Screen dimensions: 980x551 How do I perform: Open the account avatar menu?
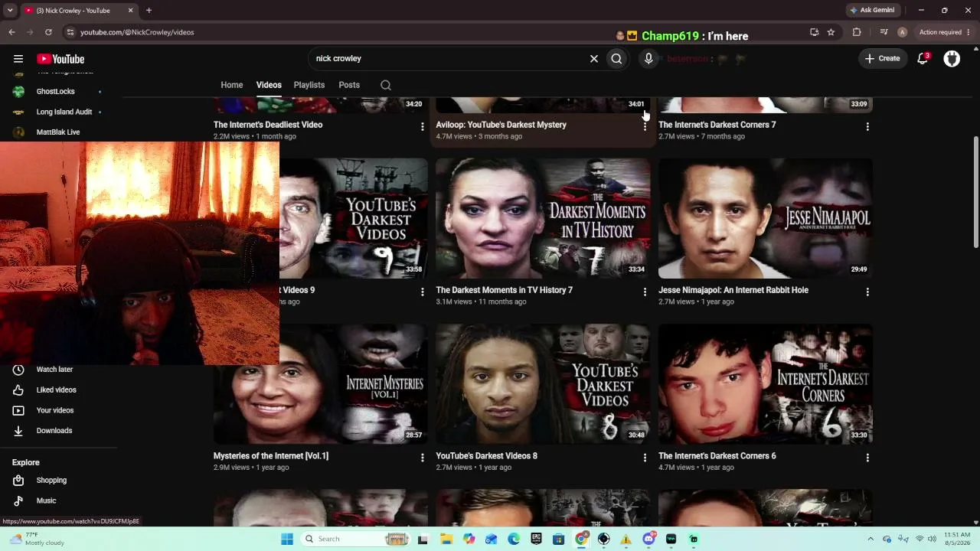tap(952, 58)
